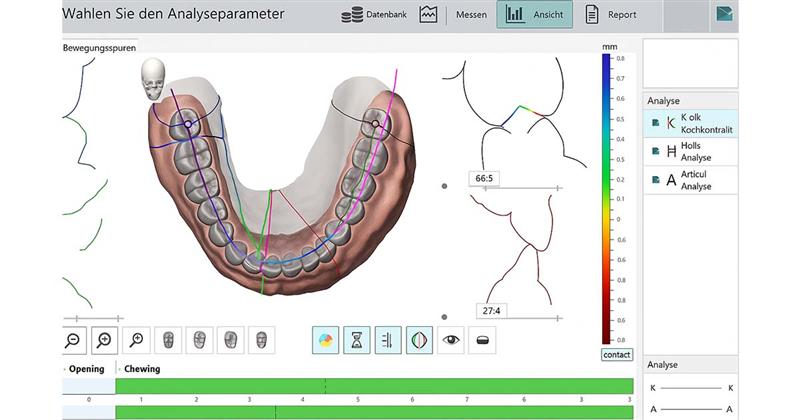The width and height of the screenshot is (800, 420).
Task: Select the last skull view preset
Action: (261, 340)
